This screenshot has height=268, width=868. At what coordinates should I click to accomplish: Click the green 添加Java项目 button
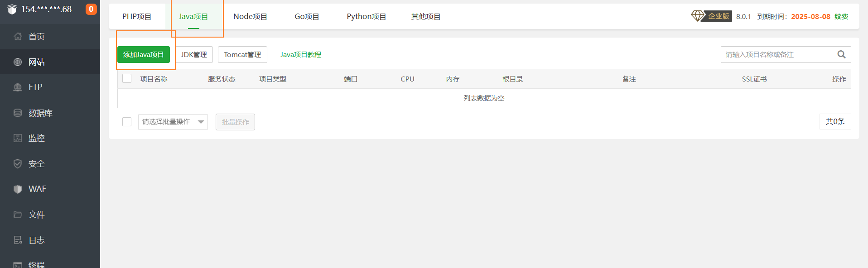click(x=143, y=55)
